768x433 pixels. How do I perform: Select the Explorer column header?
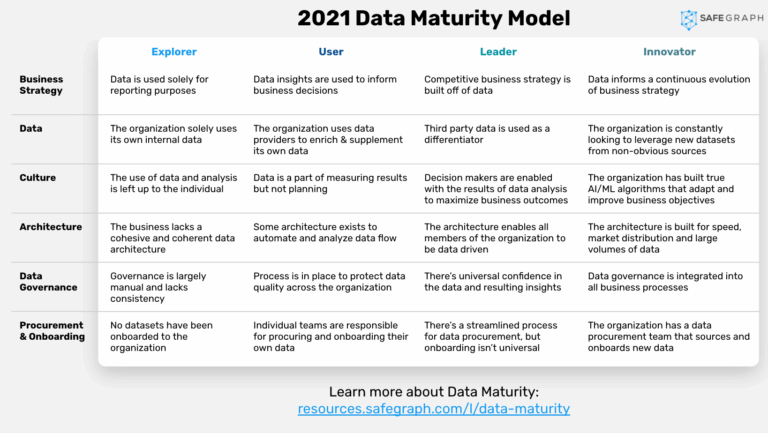(x=174, y=52)
